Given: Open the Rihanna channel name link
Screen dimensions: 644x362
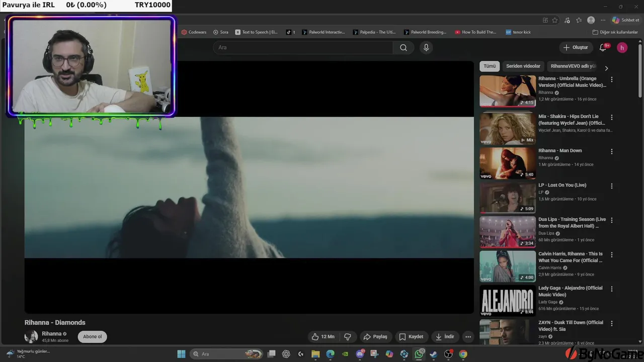Looking at the screenshot, I should click(x=52, y=334).
